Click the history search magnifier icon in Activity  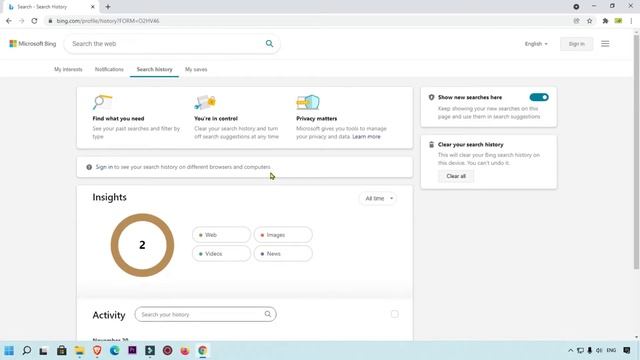pos(267,314)
